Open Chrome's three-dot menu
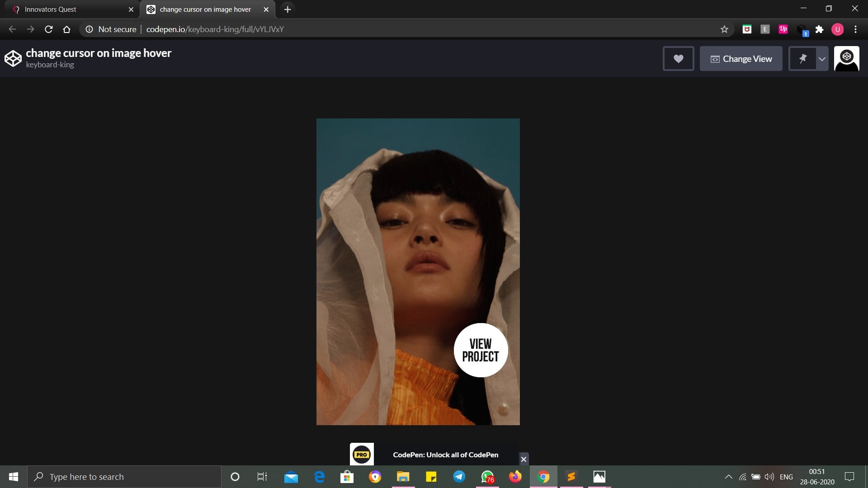Viewport: 868px width, 488px height. (855, 29)
